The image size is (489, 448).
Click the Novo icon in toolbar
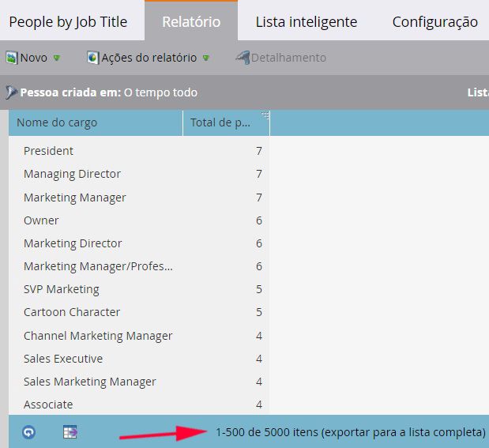pyautogui.click(x=12, y=58)
